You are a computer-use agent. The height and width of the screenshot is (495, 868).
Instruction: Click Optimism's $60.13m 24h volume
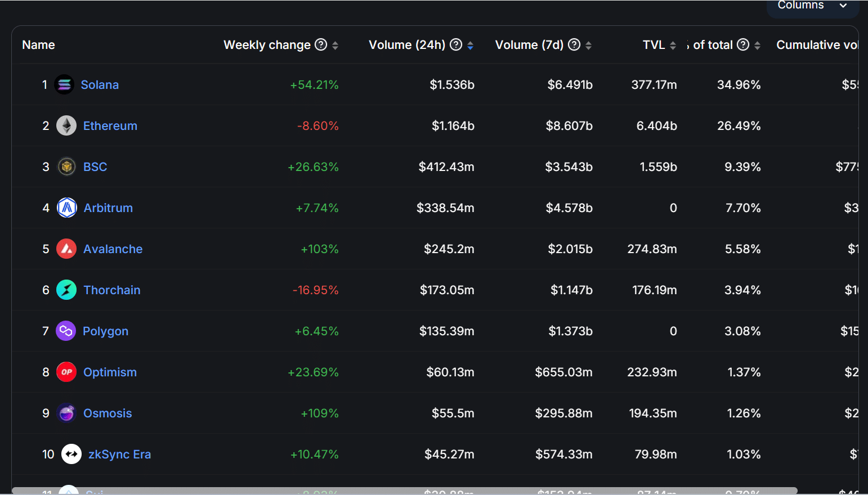pos(450,372)
